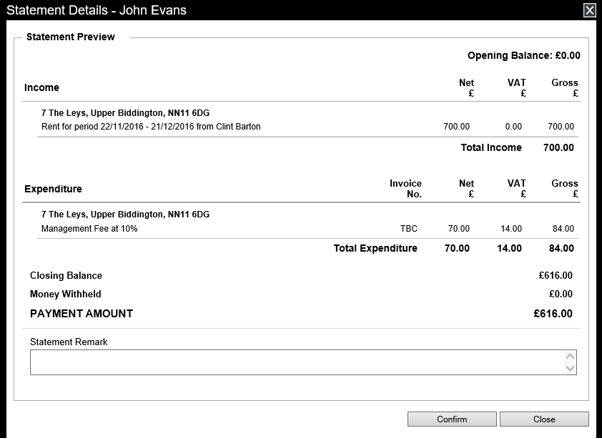This screenshot has height=439, width=602.
Task: Click the Total Income label
Action: (491, 148)
